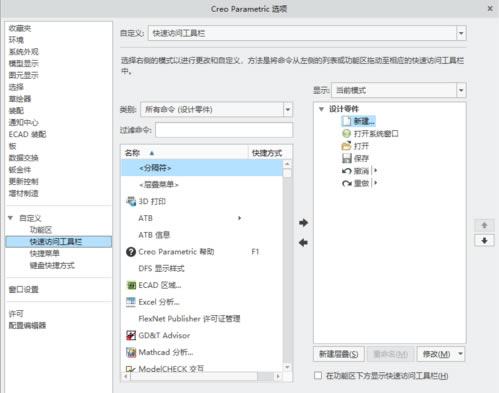
Task: Select 快速访问工具栏 in sidebar
Action: click(59, 242)
